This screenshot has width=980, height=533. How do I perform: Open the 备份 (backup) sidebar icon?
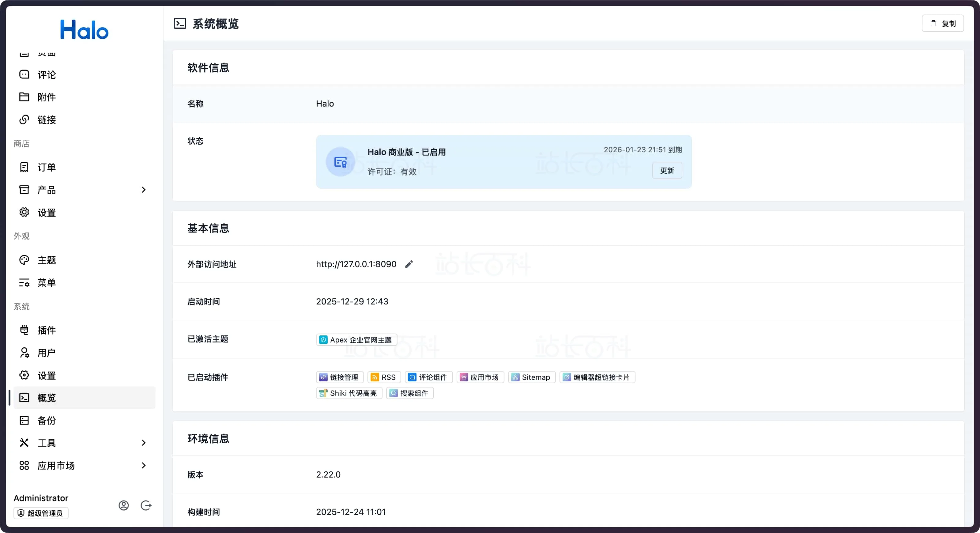tap(24, 420)
